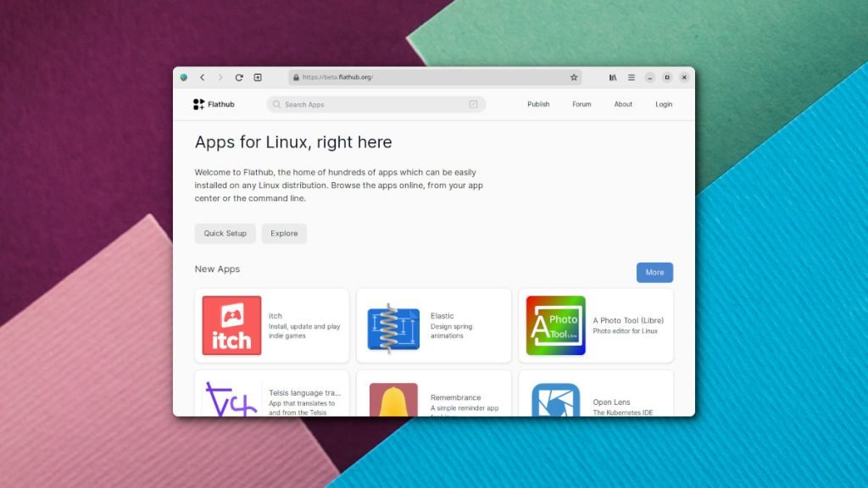Open the itch app title link
Screen dimensions: 868x488
(275, 316)
